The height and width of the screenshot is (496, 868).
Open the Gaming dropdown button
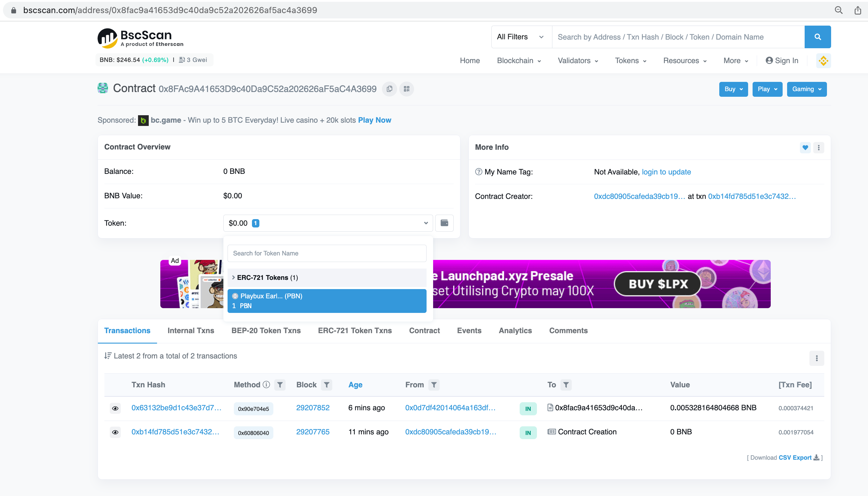coord(806,89)
